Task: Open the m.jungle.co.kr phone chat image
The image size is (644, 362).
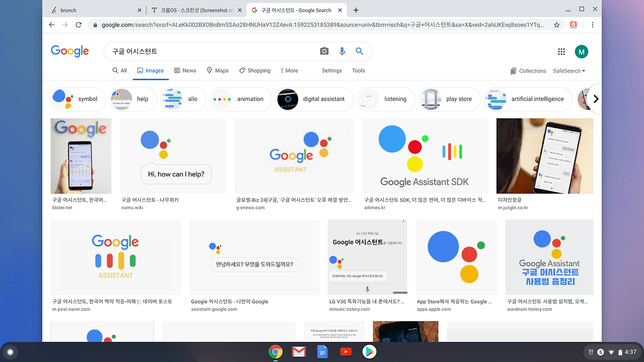Action: 545,156
